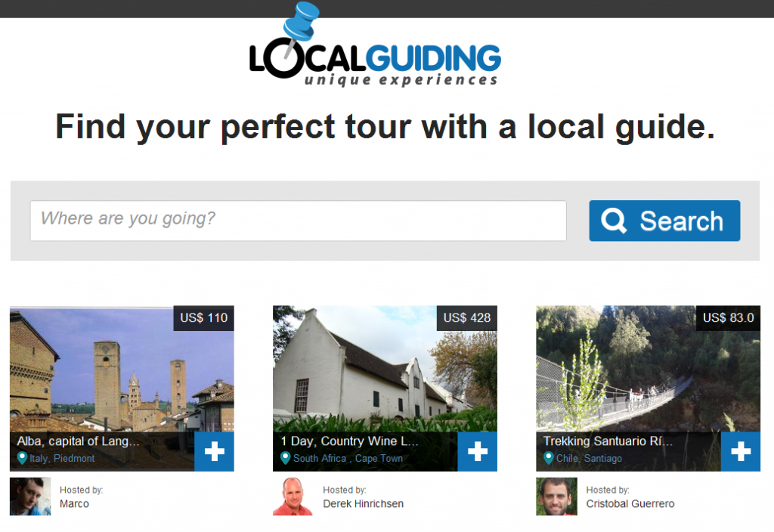Click the magnifying glass icon in Search button
Viewport: 774px width, 532px height.
coord(614,220)
